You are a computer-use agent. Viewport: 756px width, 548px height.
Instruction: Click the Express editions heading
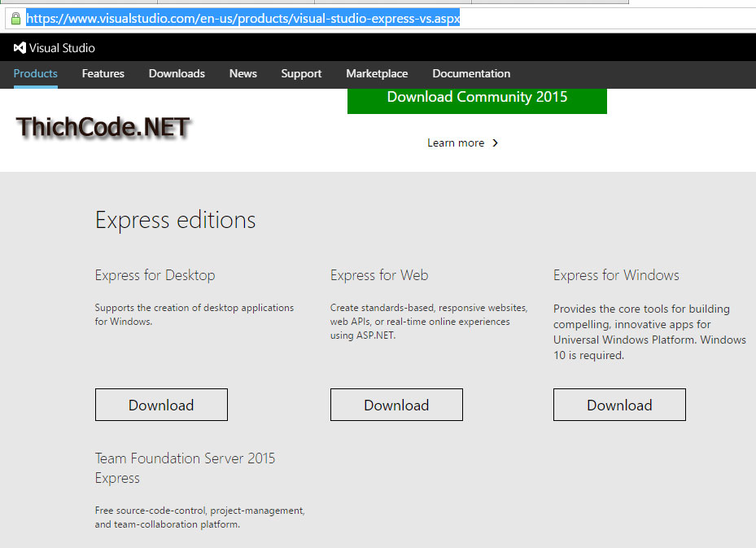coord(175,221)
